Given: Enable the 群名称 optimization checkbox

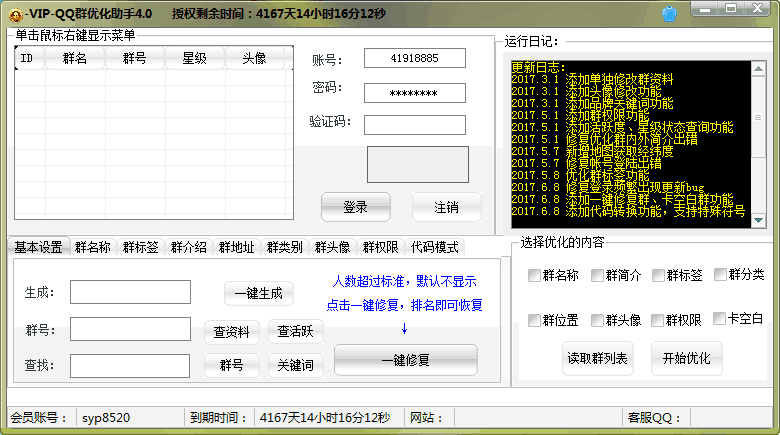Looking at the screenshot, I should coord(534,275).
